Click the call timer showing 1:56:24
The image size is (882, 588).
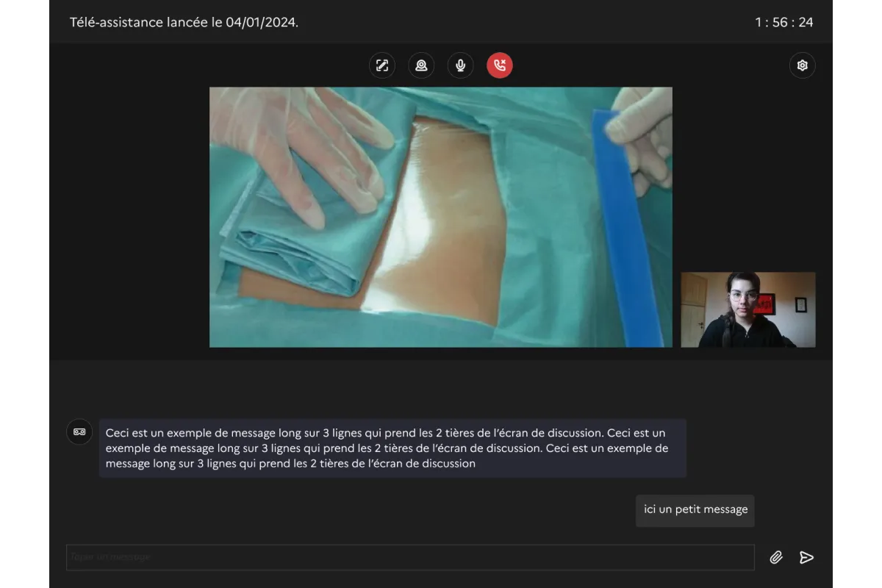click(x=784, y=22)
